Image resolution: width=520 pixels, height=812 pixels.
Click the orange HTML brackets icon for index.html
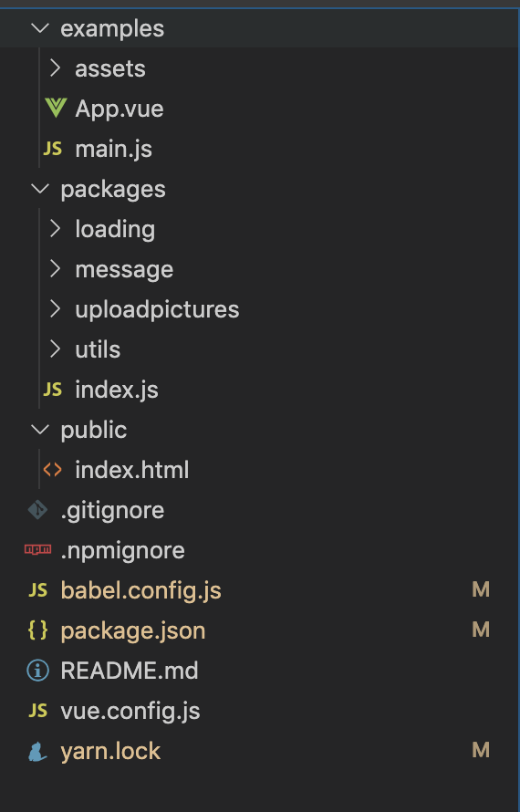point(53,470)
